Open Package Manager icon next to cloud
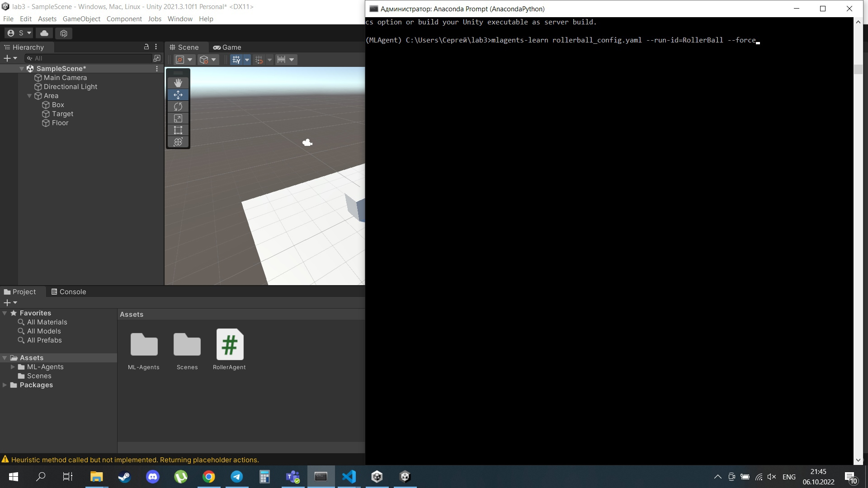Viewport: 868px width, 488px height. point(64,33)
